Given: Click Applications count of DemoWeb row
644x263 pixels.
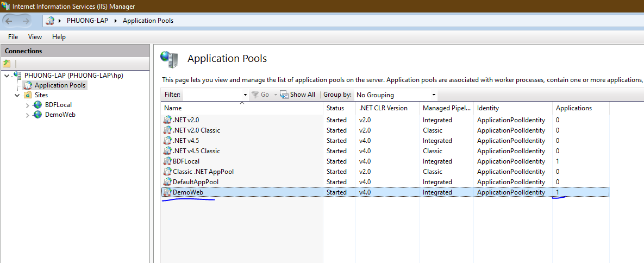Looking at the screenshot, I should (x=558, y=192).
